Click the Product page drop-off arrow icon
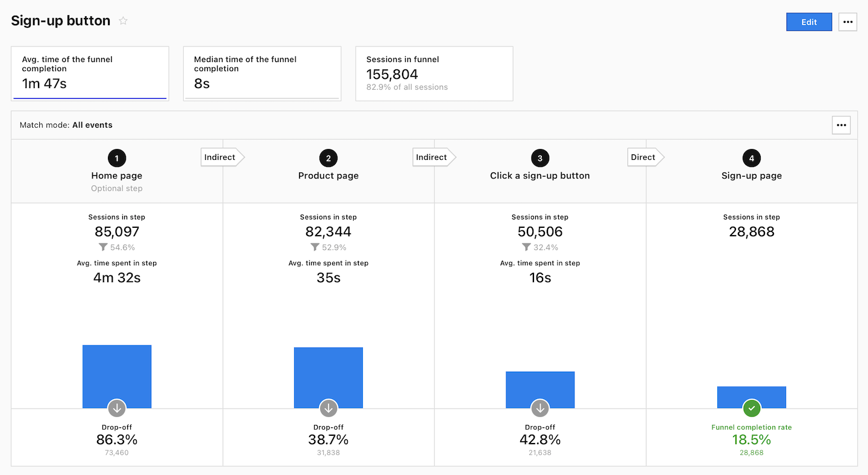Viewport: 868px width, 475px height. point(329,408)
